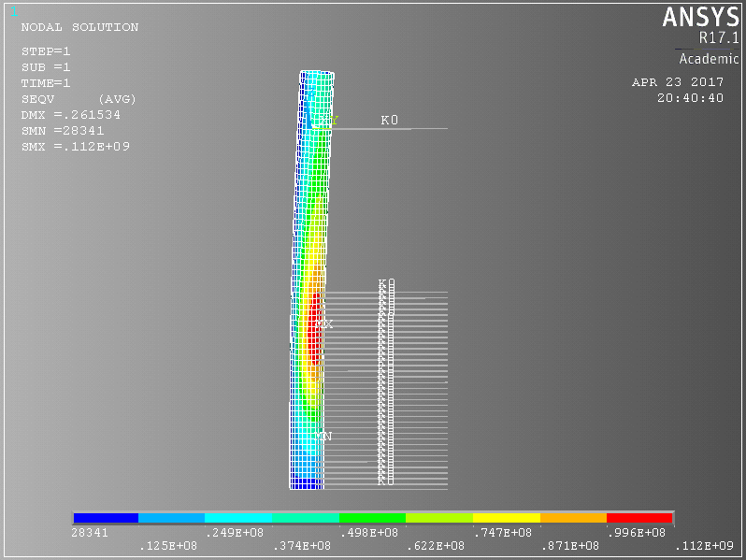The image size is (746, 560).
Task: Click the APR 23 2017 date stamp
Action: pos(678,82)
